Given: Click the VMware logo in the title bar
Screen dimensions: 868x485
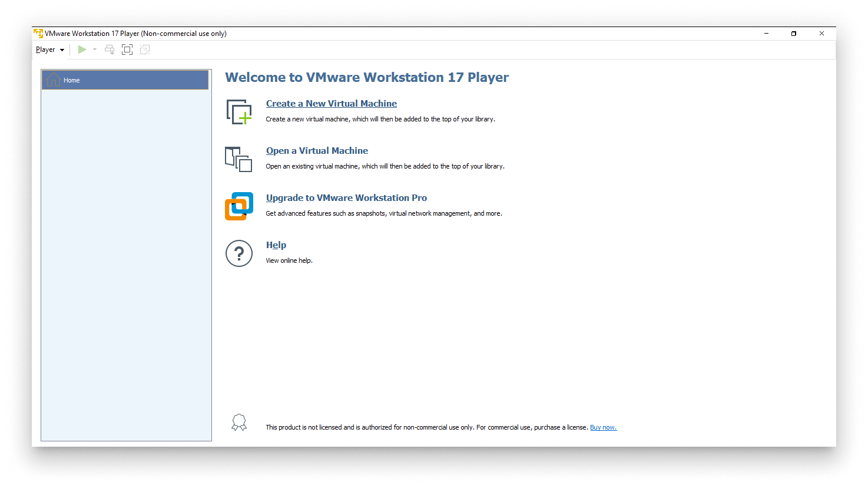Looking at the screenshot, I should pos(39,33).
